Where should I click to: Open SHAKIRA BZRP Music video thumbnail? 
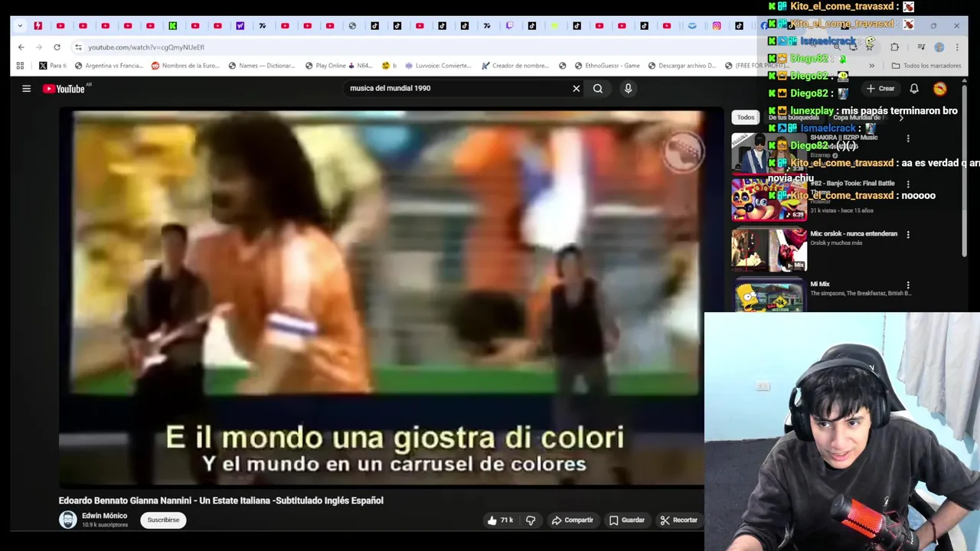pos(769,154)
